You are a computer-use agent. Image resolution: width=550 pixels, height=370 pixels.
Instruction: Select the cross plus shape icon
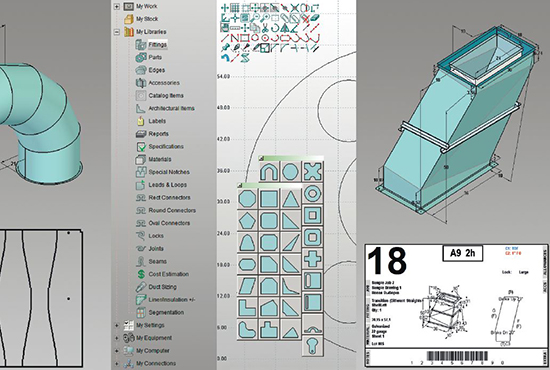[x=312, y=258]
